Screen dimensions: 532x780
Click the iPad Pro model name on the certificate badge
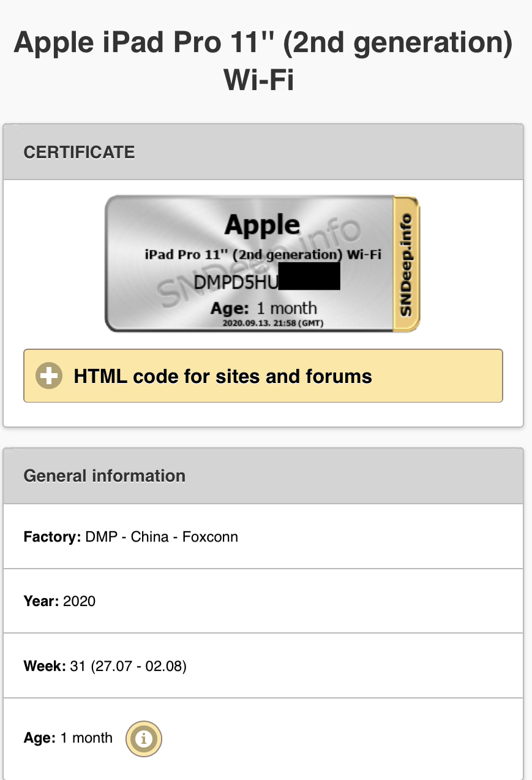tap(263, 254)
